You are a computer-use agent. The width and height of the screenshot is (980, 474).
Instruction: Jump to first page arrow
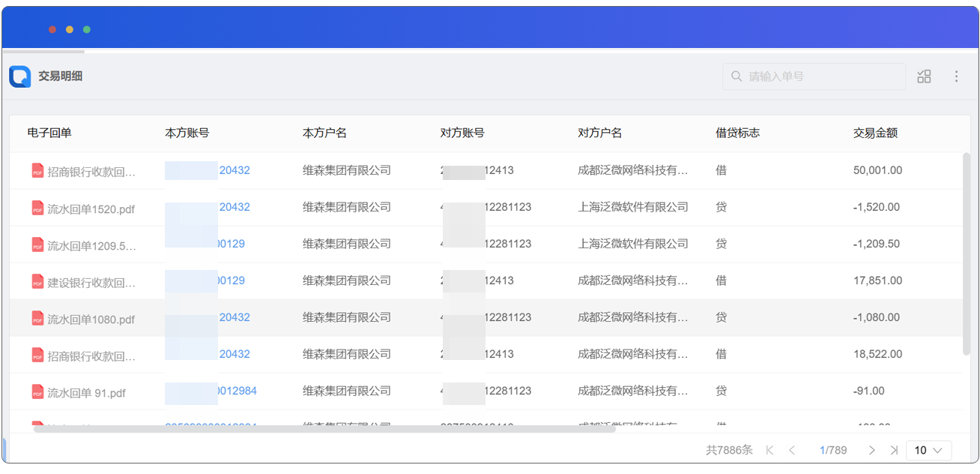click(x=769, y=450)
